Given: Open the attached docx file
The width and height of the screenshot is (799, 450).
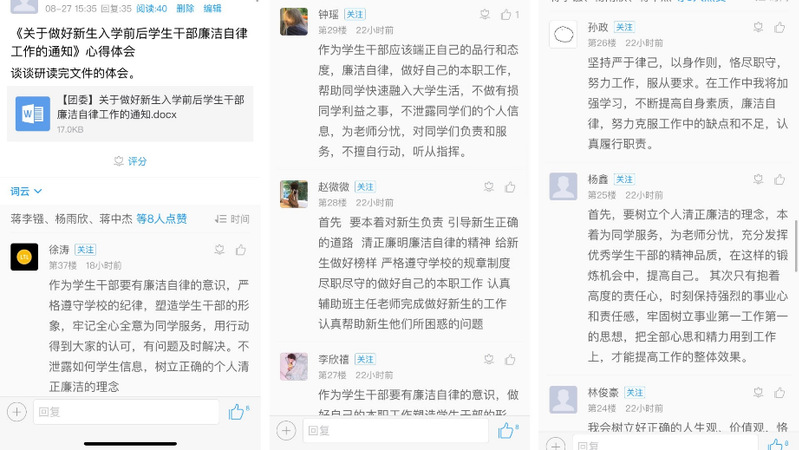Looking at the screenshot, I should coord(130,114).
